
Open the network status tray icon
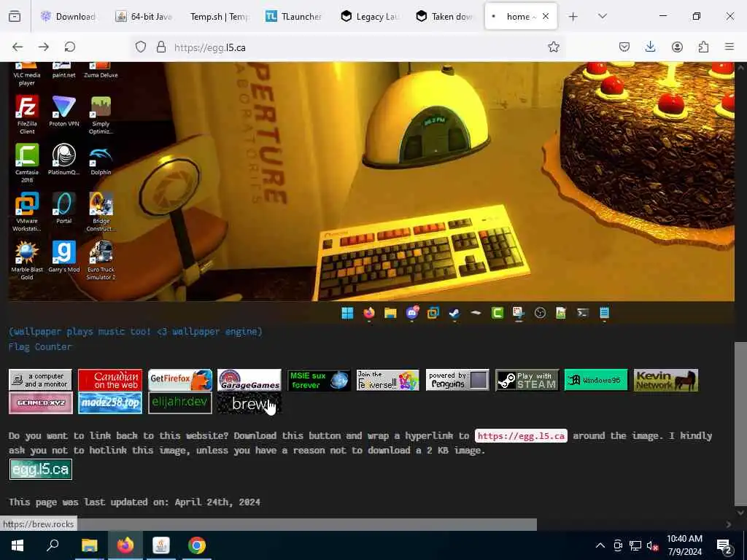pyautogui.click(x=635, y=545)
